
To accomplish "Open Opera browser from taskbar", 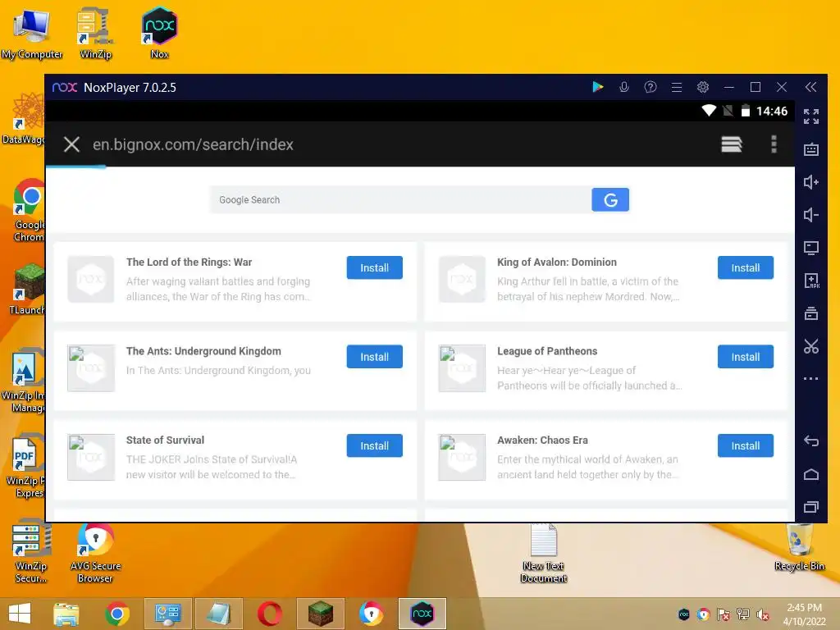I will pyautogui.click(x=269, y=614).
